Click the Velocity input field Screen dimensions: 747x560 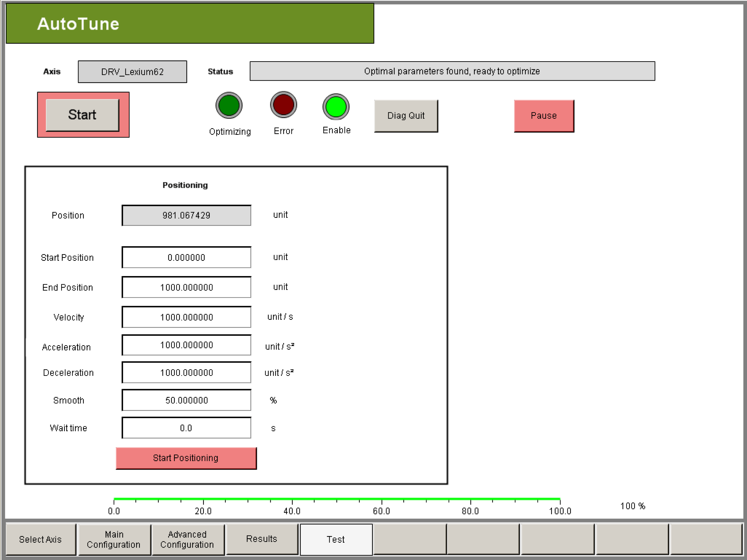[186, 317]
